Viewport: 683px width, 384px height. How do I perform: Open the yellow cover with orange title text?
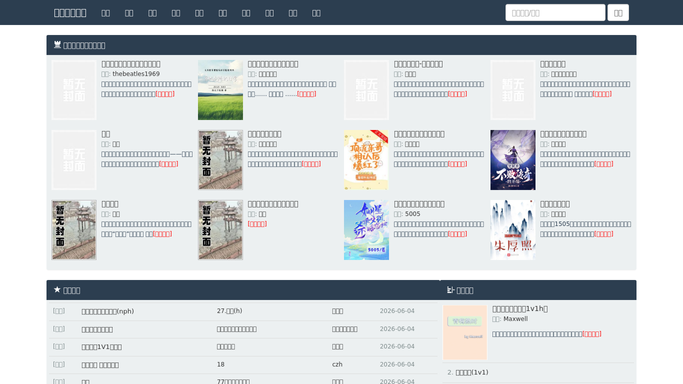coord(366,160)
